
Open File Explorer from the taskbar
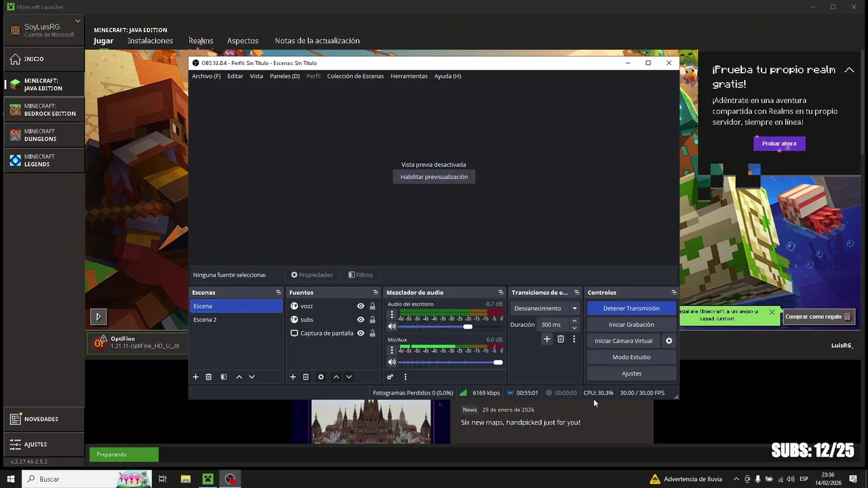click(185, 479)
